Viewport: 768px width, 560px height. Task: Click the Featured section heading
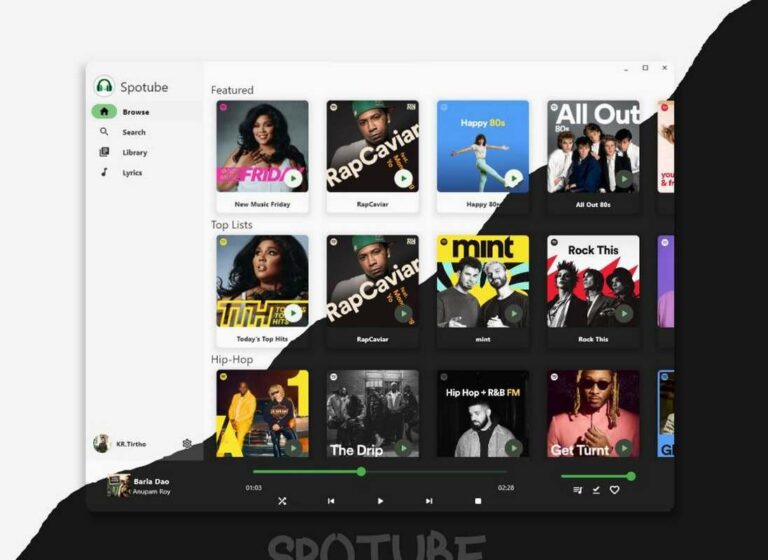[x=232, y=90]
